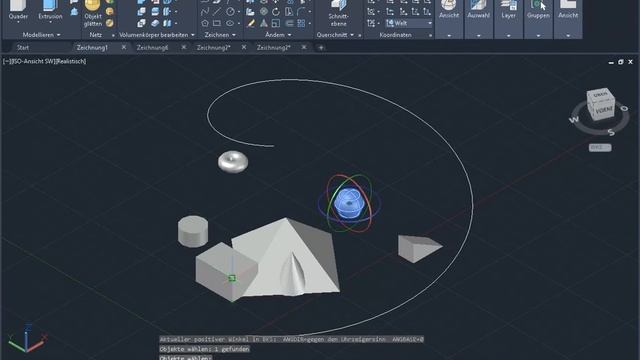Click the small house icon beside Extrusion

coord(74,12)
